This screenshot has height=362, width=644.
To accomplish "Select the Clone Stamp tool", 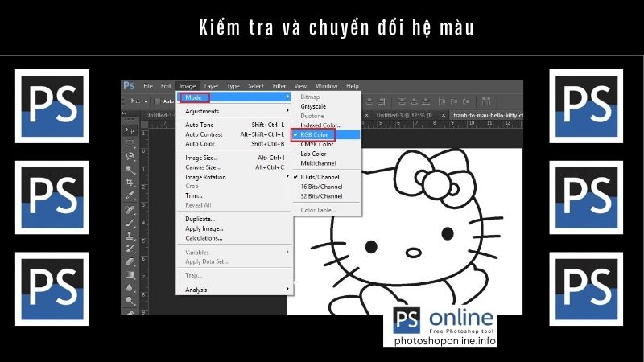I will click(x=130, y=236).
